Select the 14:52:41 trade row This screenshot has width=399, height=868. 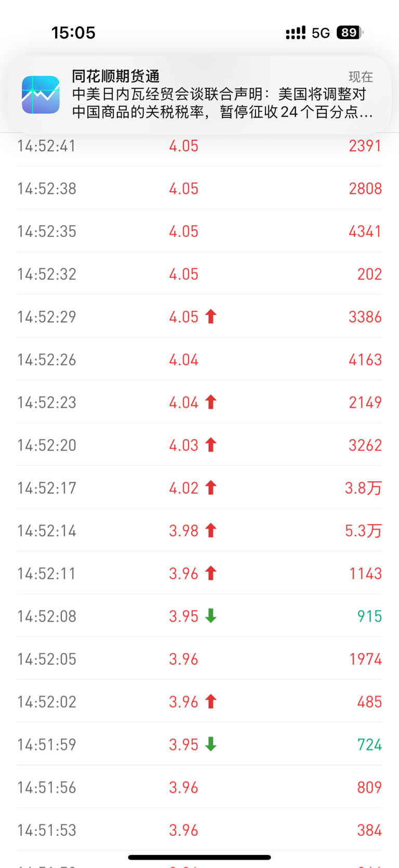coord(199,146)
